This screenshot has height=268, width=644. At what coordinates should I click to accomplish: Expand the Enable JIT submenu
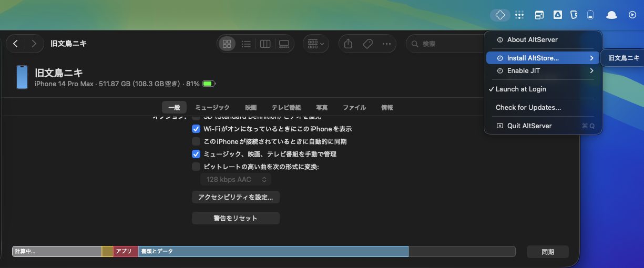click(544, 71)
